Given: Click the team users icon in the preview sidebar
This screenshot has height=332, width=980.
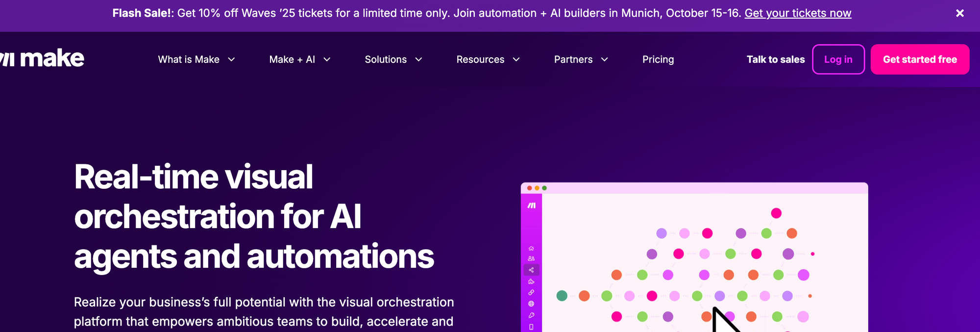Looking at the screenshot, I should 531,259.
